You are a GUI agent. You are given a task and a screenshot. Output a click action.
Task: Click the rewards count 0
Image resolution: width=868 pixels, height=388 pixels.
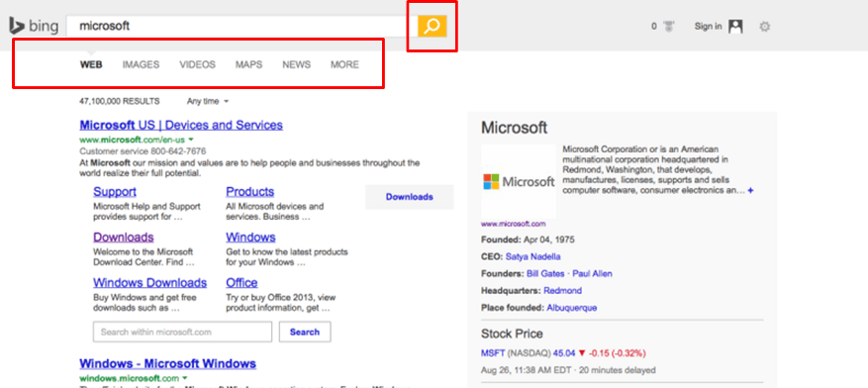click(654, 26)
